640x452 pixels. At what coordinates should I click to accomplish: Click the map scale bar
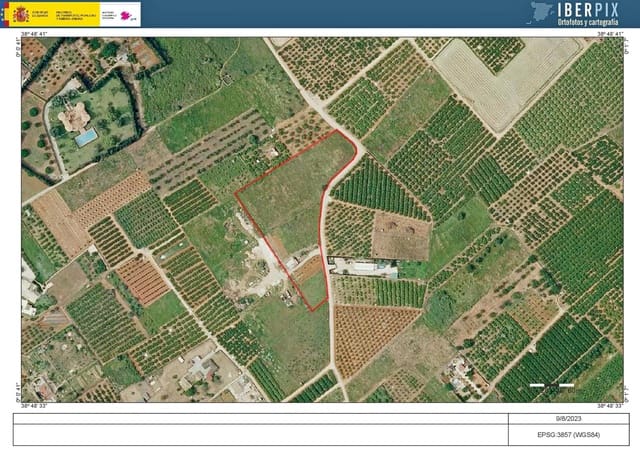coord(551,385)
